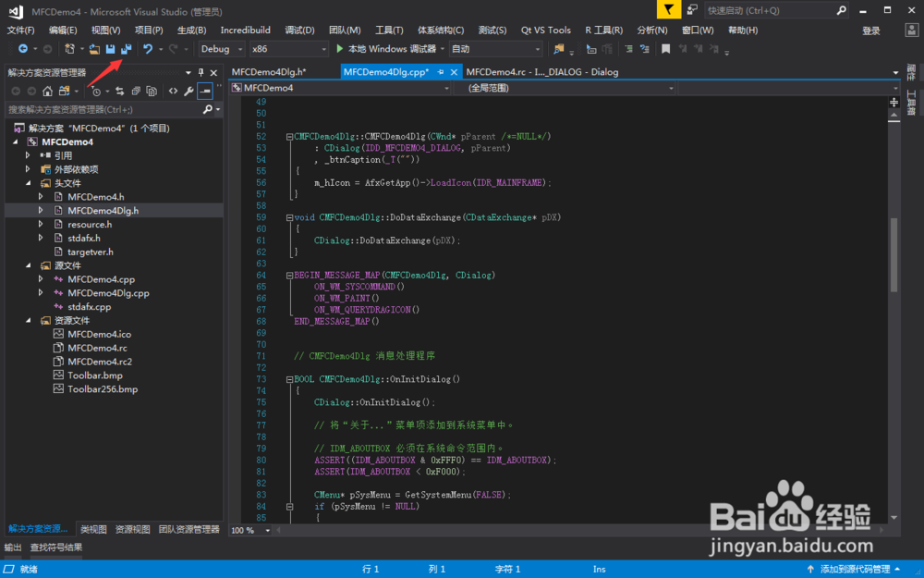
Task: Select Toolbar256.bmp in the resource files
Action: point(103,389)
